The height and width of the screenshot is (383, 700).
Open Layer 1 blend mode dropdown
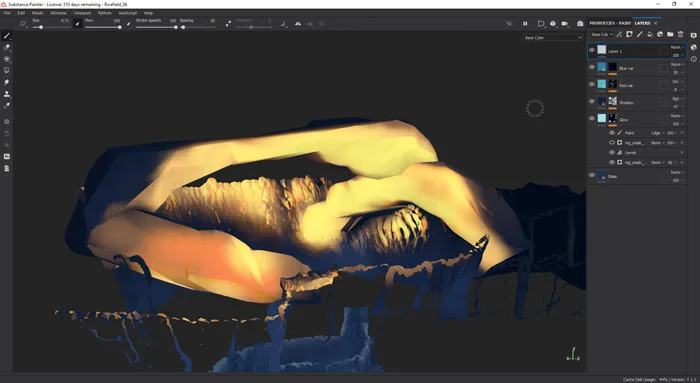click(676, 47)
